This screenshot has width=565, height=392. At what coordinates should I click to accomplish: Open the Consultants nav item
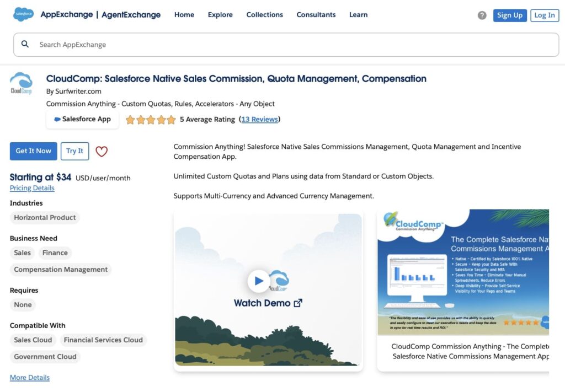(316, 15)
